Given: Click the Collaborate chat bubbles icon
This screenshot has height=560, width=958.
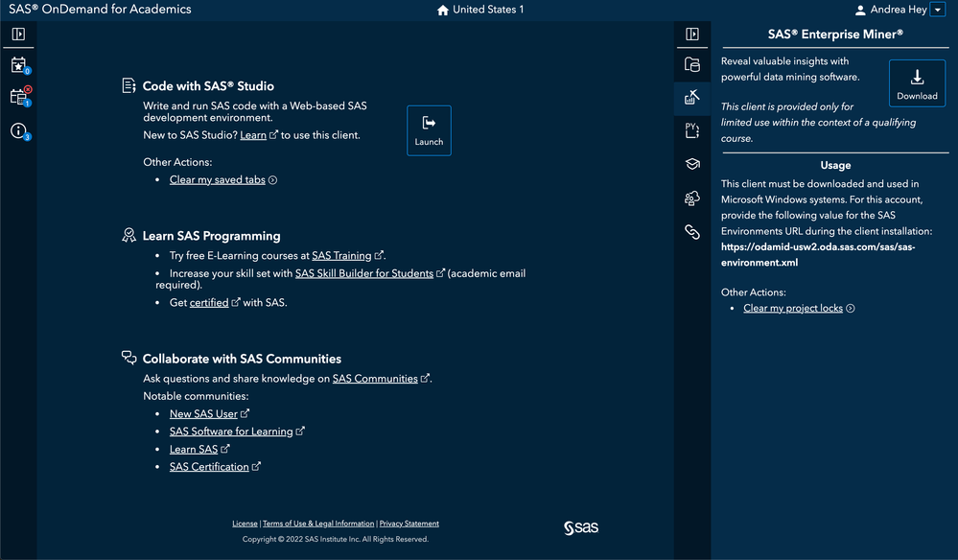Looking at the screenshot, I should point(129,358).
